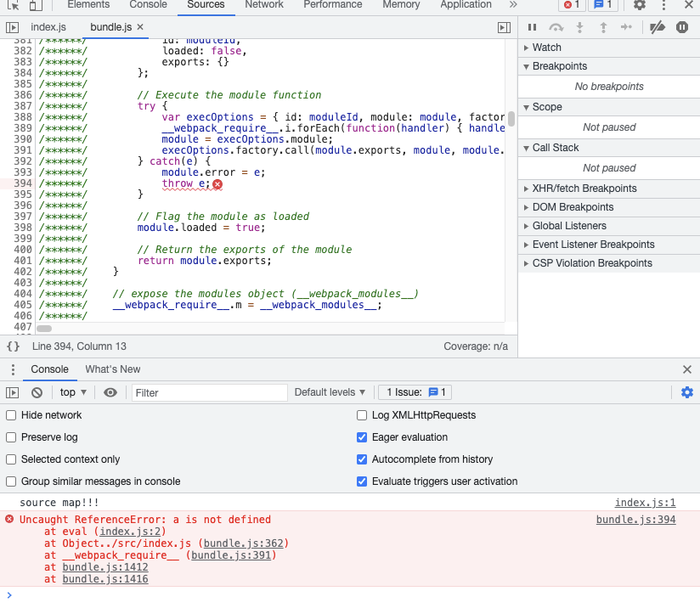Enable Log XMLHttpRequests checkbox
Image resolution: width=700 pixels, height=608 pixels.
pyautogui.click(x=362, y=415)
